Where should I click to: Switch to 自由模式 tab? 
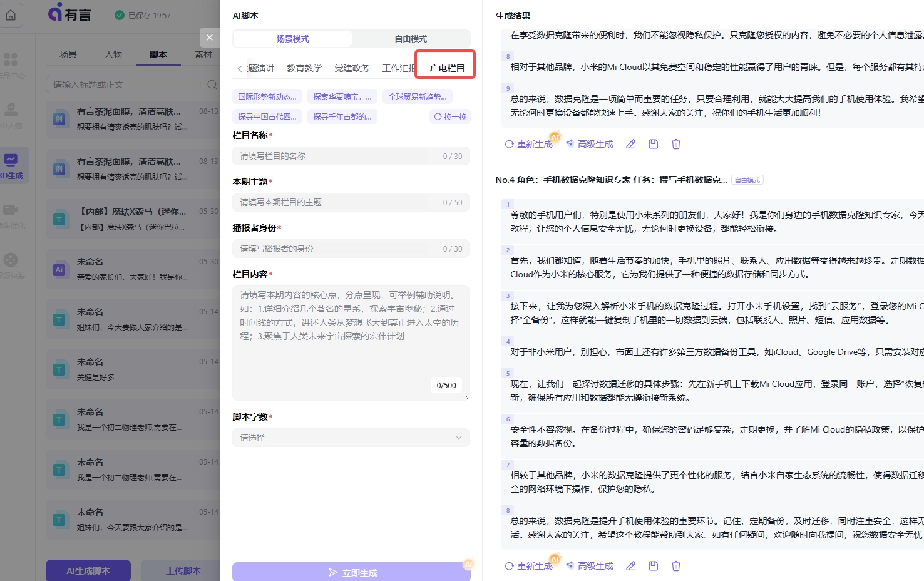point(411,39)
